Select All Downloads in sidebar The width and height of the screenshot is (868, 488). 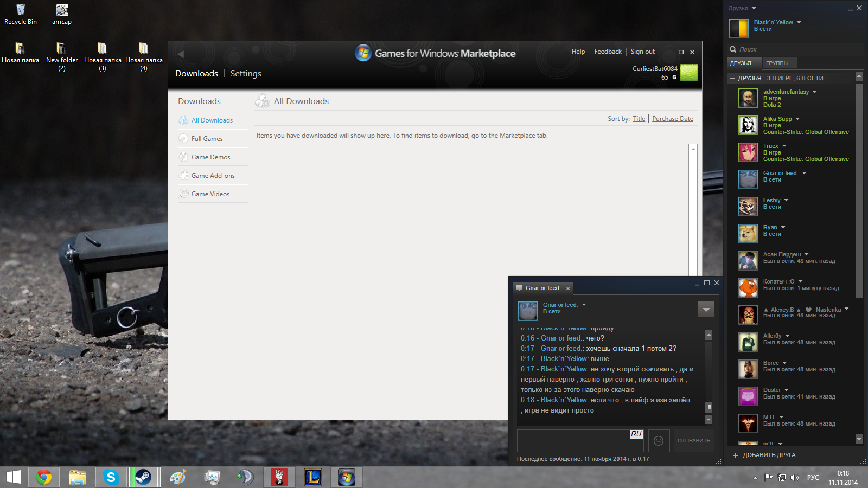[x=212, y=120]
